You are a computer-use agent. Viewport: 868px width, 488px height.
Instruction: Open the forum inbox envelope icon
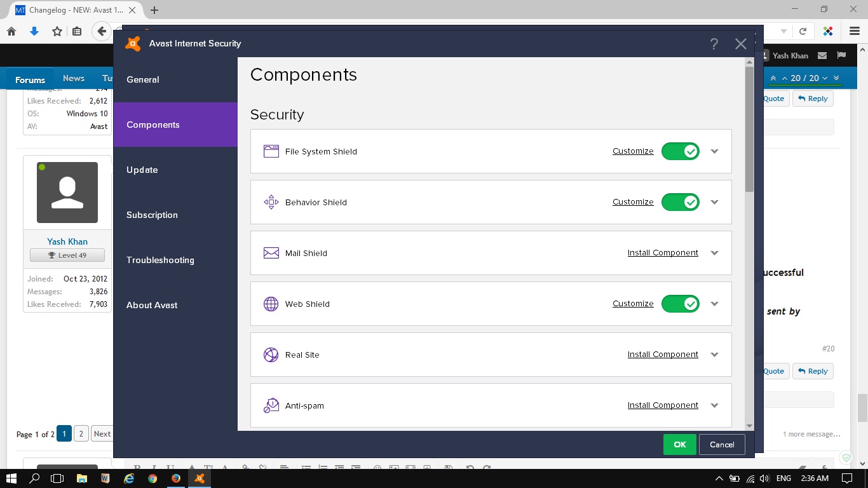click(x=822, y=55)
